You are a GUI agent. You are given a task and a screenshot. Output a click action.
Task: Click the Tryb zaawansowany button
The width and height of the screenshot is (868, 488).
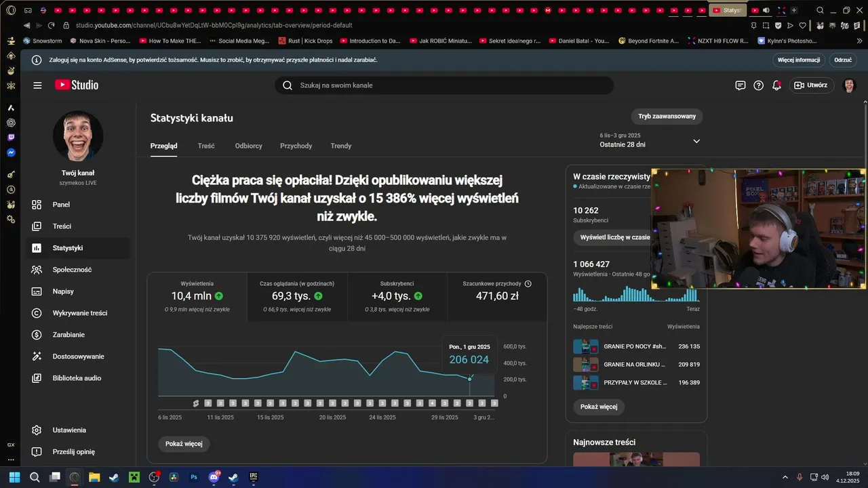click(x=667, y=117)
